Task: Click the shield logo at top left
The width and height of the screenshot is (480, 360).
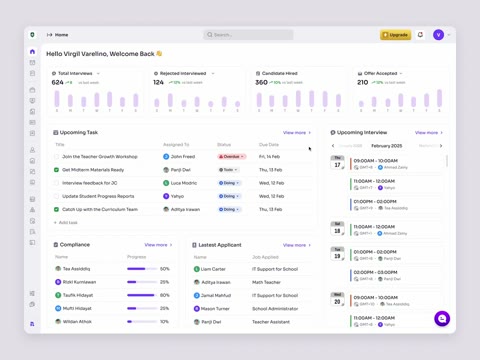Action: pyautogui.click(x=32, y=35)
